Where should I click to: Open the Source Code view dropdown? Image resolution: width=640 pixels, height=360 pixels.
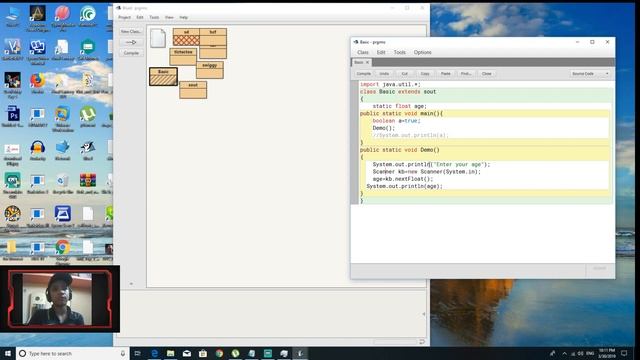590,74
